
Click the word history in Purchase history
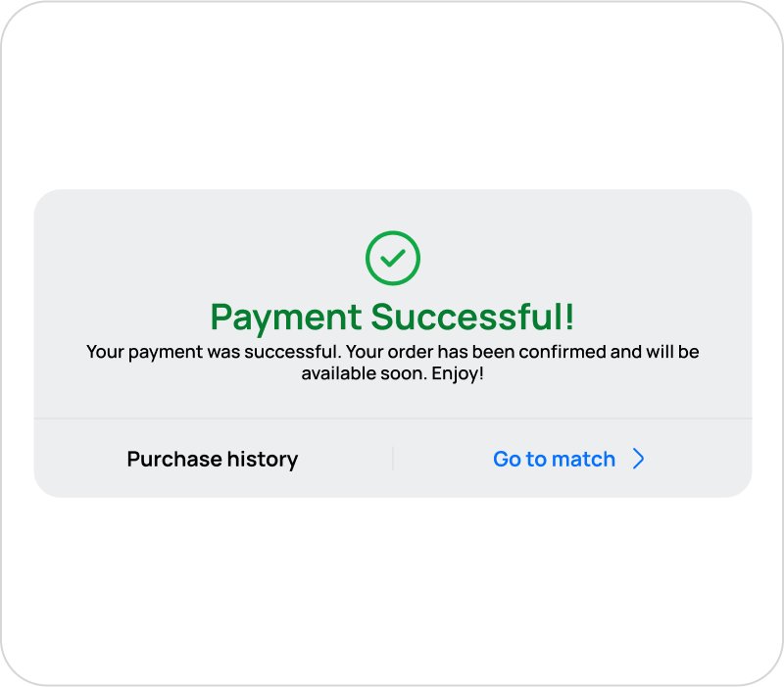[262, 459]
